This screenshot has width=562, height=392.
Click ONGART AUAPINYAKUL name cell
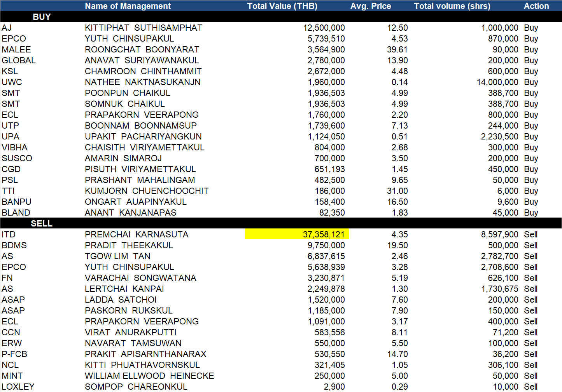136,202
